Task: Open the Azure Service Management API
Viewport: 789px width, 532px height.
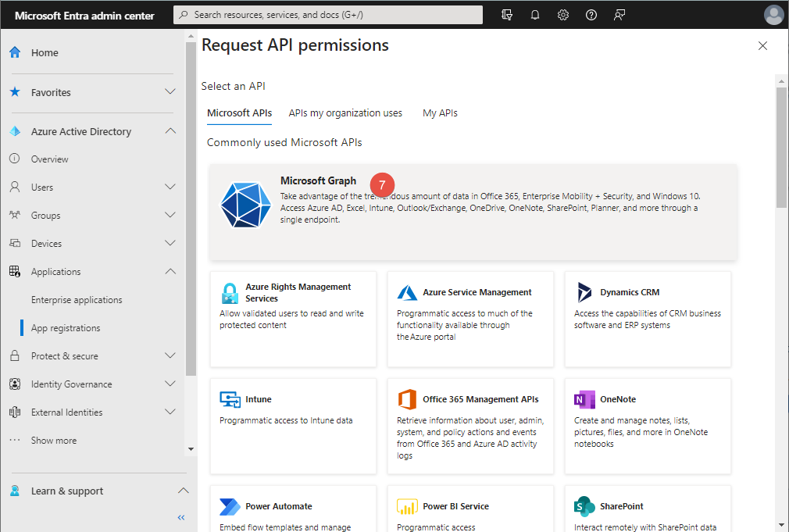Action: (x=470, y=319)
